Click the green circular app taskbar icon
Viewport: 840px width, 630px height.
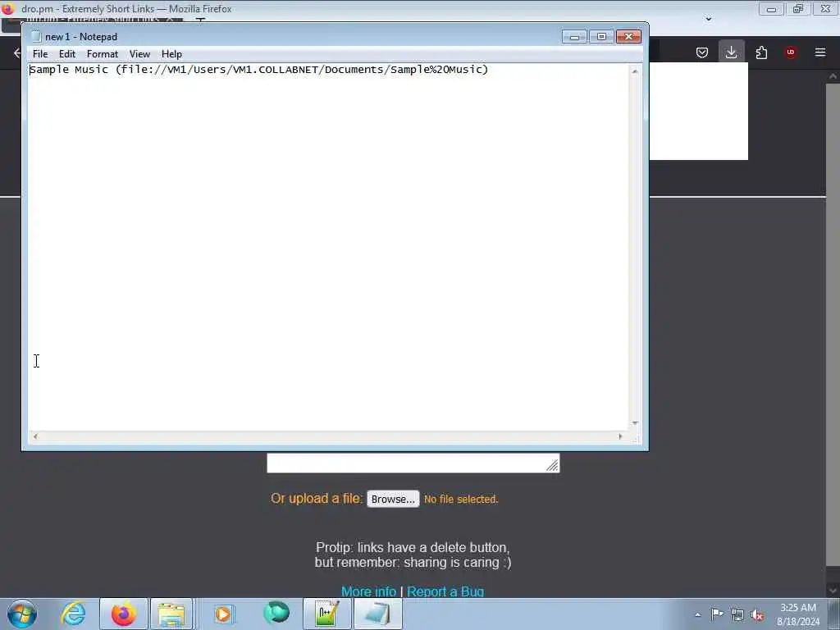[276, 613]
